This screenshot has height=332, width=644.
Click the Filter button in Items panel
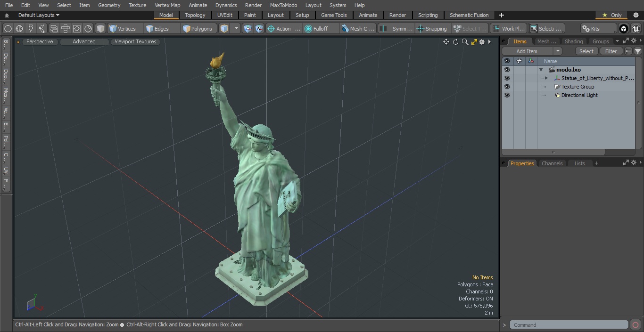[611, 51]
